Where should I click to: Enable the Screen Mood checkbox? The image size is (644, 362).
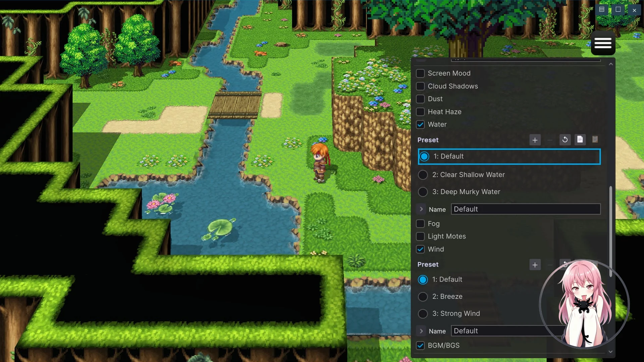point(420,73)
